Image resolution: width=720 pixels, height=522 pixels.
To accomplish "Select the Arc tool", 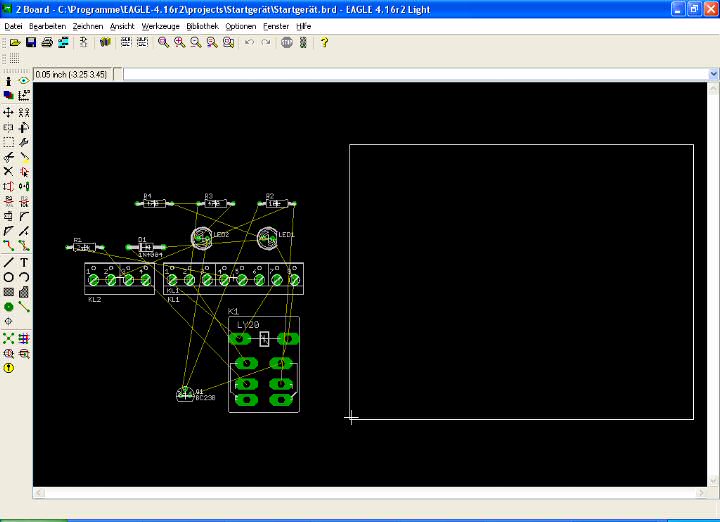I will pos(24,277).
